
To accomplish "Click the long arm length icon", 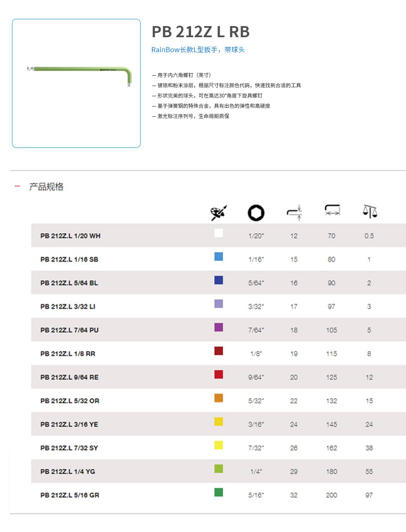I will tap(332, 210).
